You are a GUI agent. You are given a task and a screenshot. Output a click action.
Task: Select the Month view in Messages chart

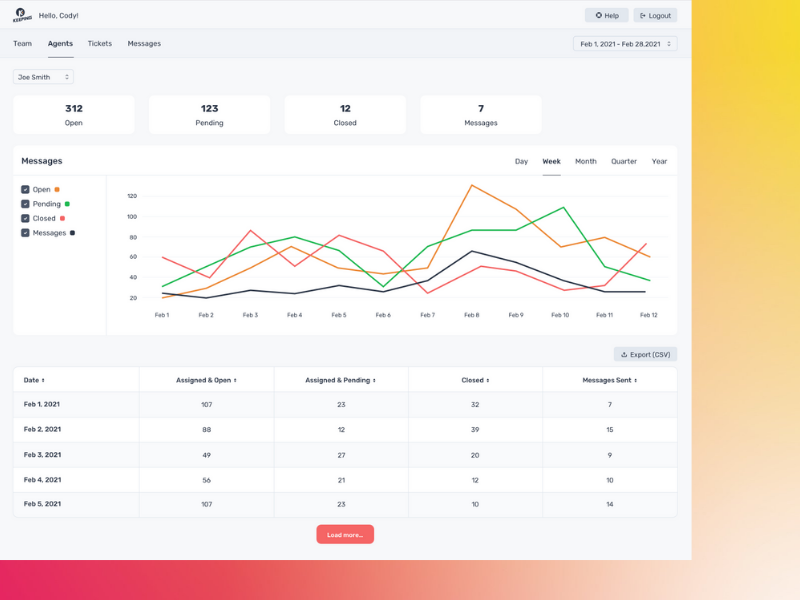[x=585, y=161]
